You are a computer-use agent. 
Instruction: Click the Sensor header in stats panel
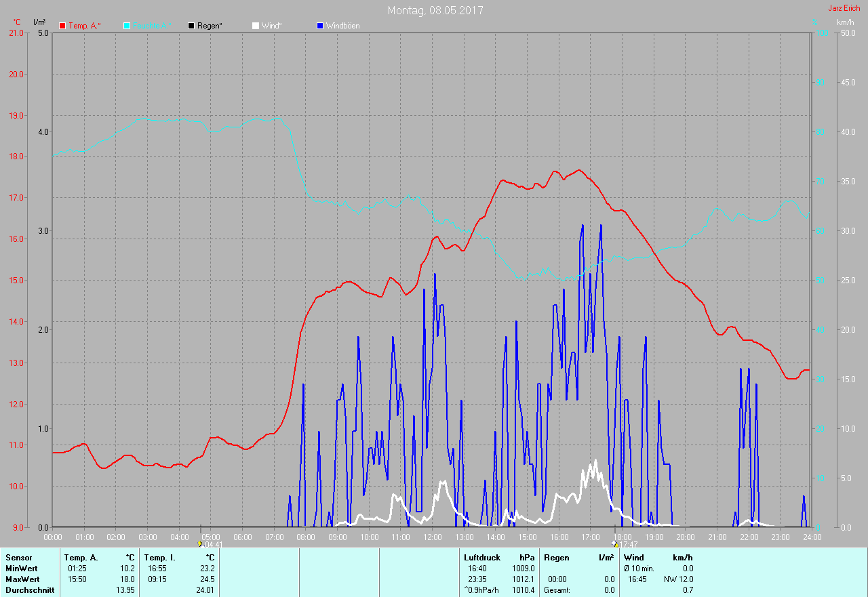pyautogui.click(x=18, y=558)
